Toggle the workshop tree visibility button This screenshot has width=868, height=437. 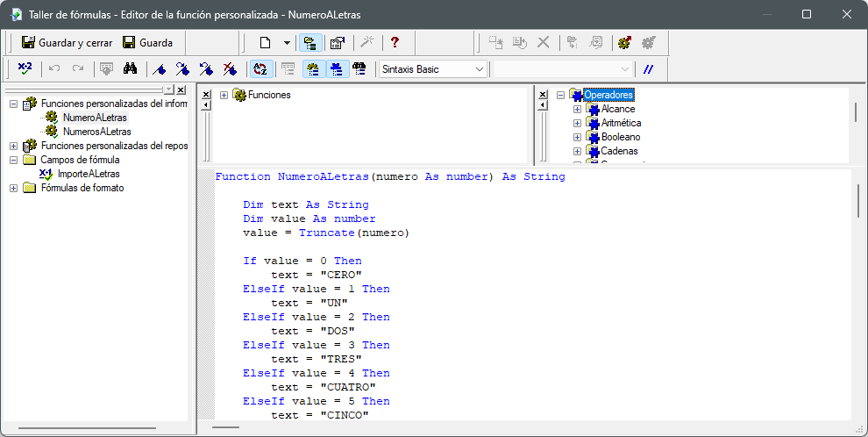pyautogui.click(x=309, y=42)
